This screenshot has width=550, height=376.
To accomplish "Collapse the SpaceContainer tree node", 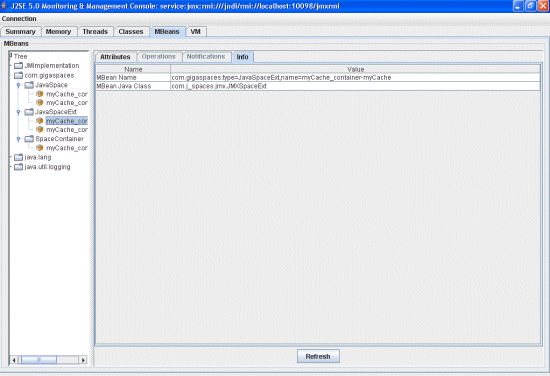I will click(x=18, y=139).
